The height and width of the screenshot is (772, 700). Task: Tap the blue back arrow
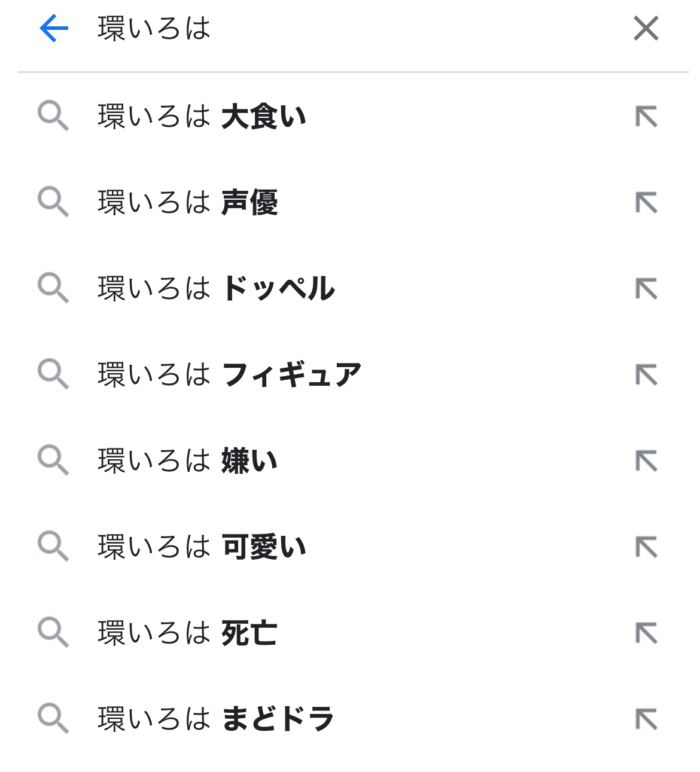pyautogui.click(x=54, y=28)
